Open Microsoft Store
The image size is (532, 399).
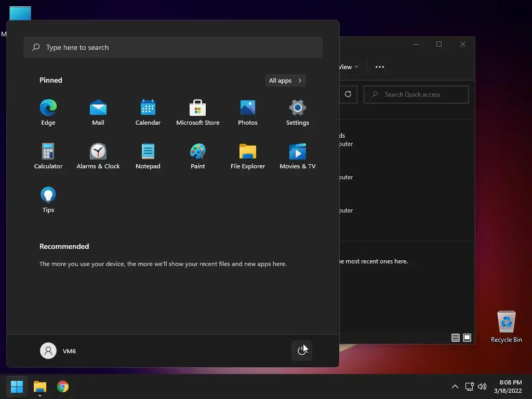click(198, 113)
